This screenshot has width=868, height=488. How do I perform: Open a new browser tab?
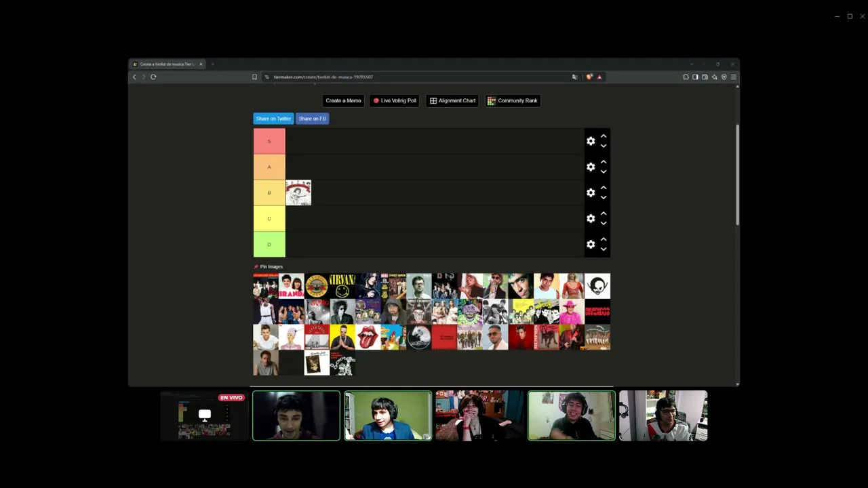(x=212, y=64)
